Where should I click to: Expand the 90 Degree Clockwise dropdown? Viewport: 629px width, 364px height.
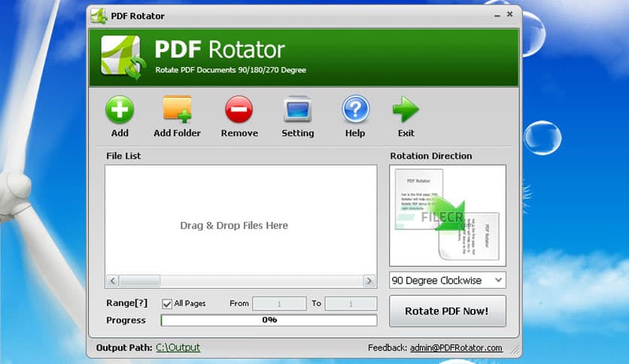tap(447, 281)
